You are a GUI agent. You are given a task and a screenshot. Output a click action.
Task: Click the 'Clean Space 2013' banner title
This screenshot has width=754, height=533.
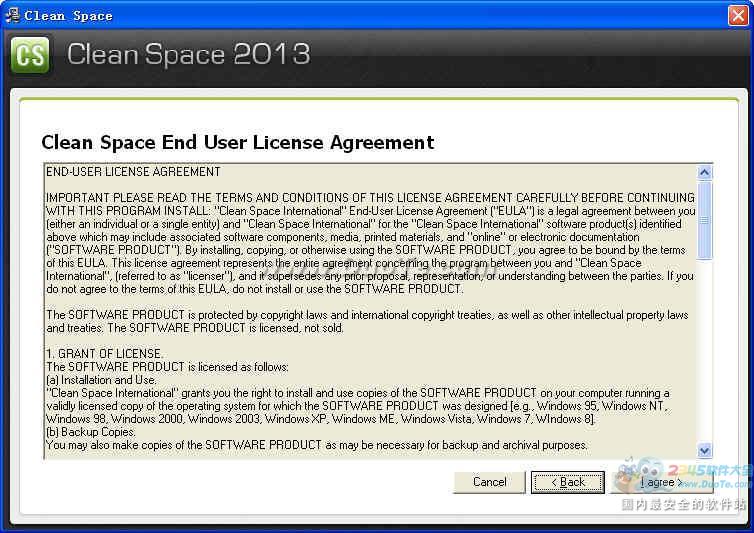coord(188,54)
